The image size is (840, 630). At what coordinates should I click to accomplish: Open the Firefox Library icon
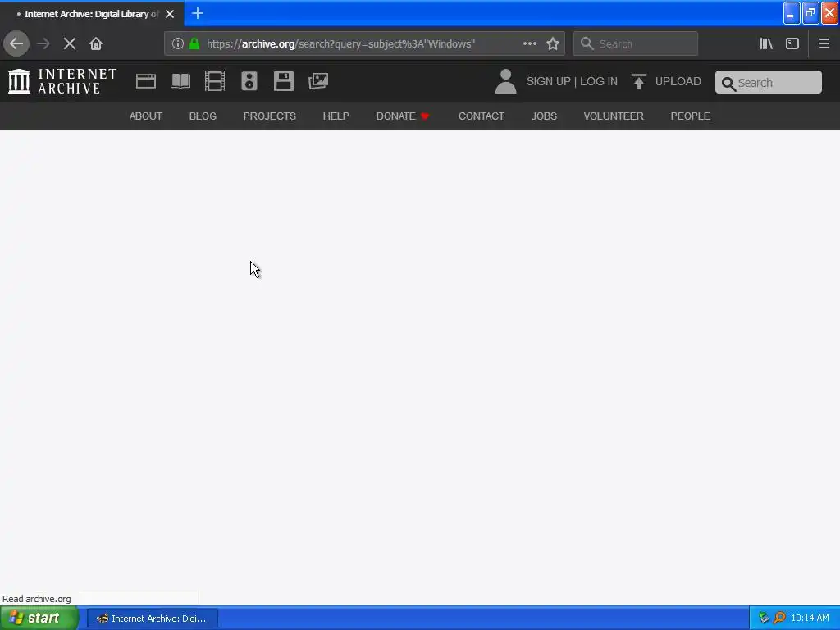tap(766, 44)
